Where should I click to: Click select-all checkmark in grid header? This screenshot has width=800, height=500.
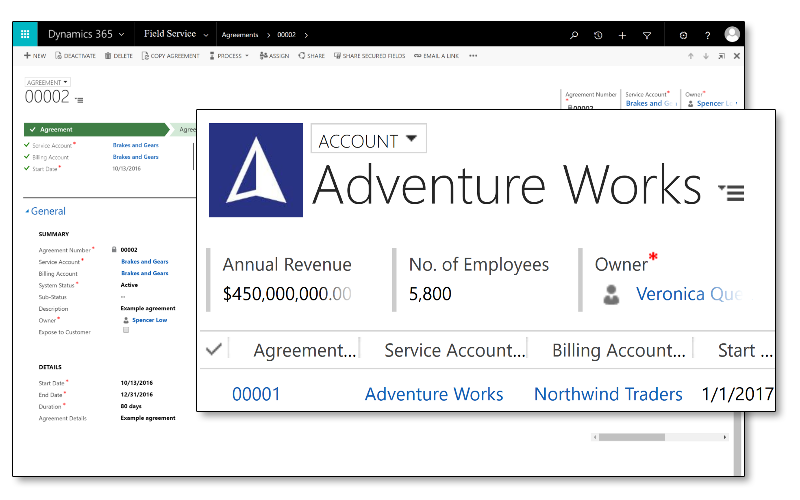(x=214, y=349)
